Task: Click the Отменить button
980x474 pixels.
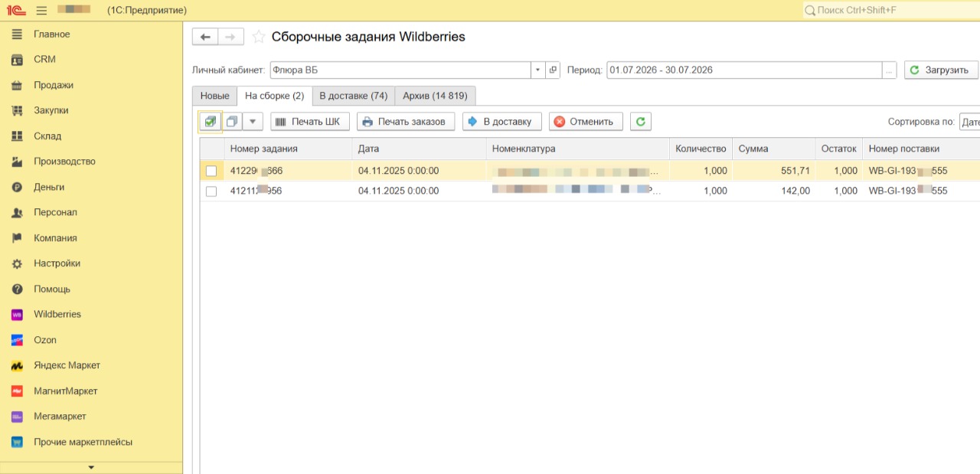Action: 586,121
